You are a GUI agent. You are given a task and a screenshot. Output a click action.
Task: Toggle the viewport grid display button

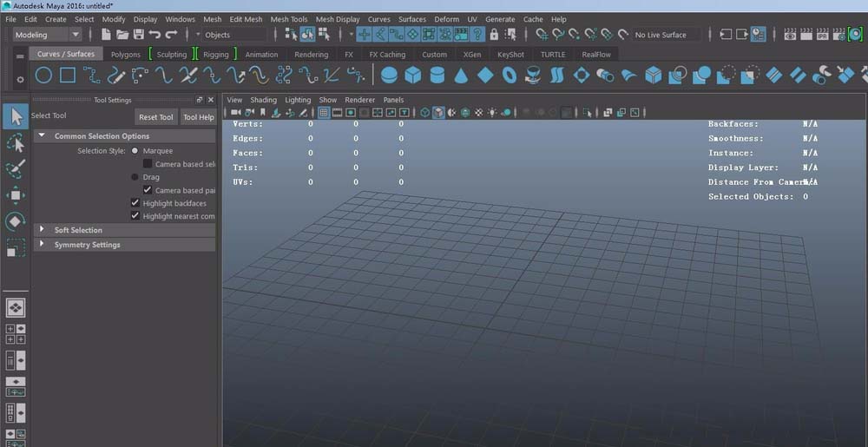pyautogui.click(x=324, y=113)
